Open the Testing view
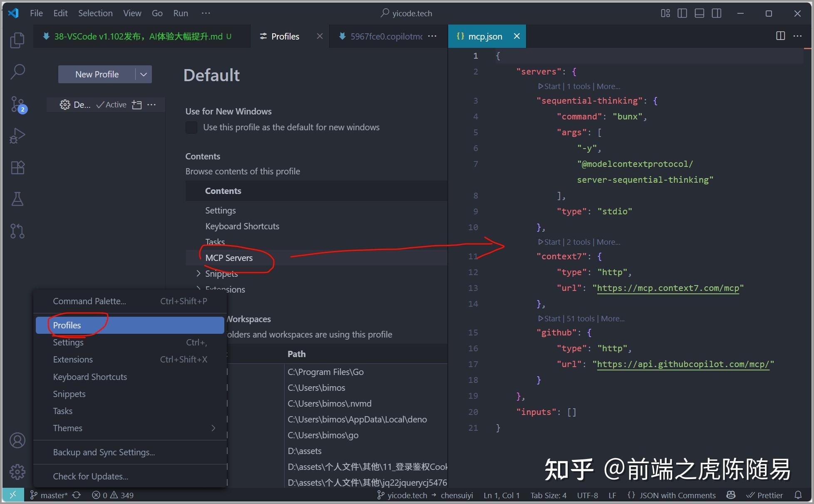814x504 pixels. 17,199
